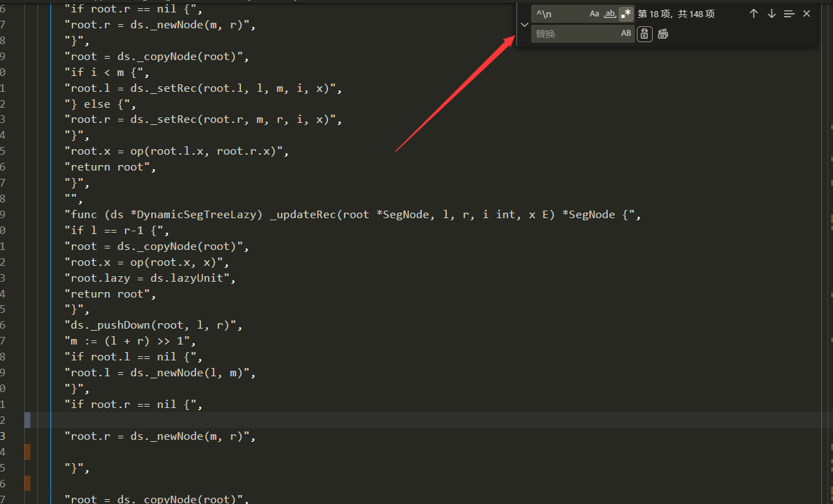Viewport: 833px width, 504px height.
Task: Click the Replace All icon
Action: (662, 33)
